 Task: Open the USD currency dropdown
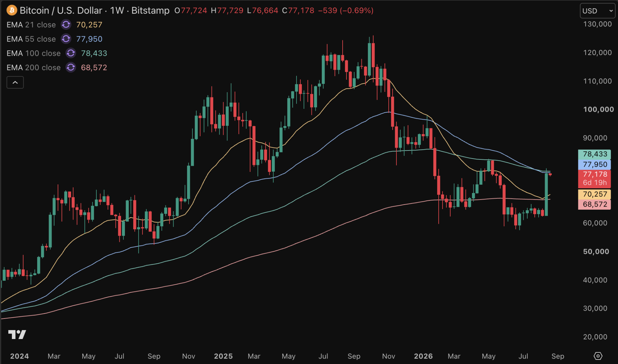tap(598, 11)
